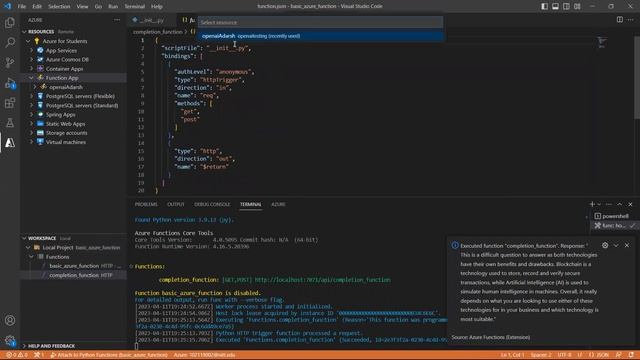Expand Spring Apps node
Image resolution: width=640 pixels, height=360 pixels.
click(31, 115)
